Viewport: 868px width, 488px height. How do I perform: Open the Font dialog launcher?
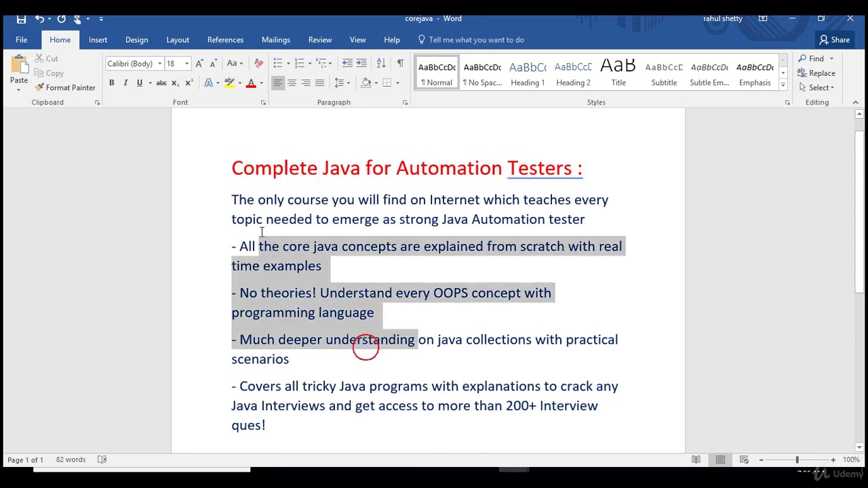point(263,102)
